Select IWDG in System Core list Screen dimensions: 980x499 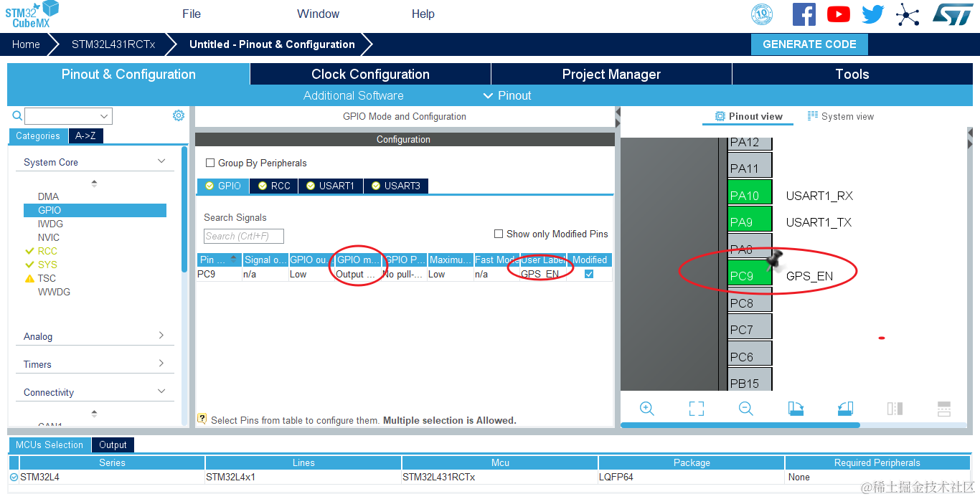(x=50, y=224)
